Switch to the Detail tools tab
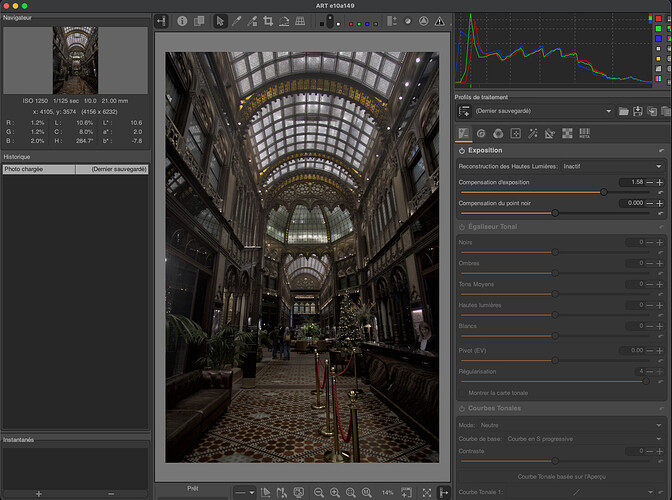 (x=481, y=133)
